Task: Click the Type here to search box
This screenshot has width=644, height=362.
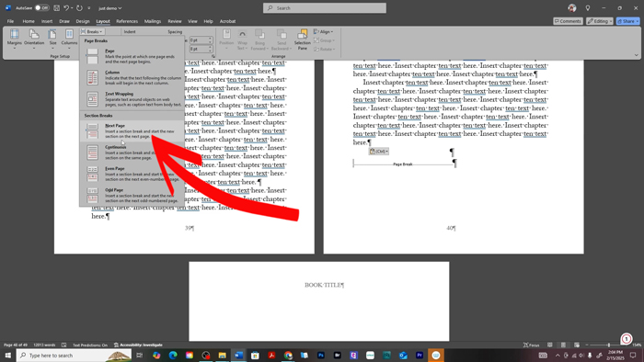Action: (x=75, y=355)
